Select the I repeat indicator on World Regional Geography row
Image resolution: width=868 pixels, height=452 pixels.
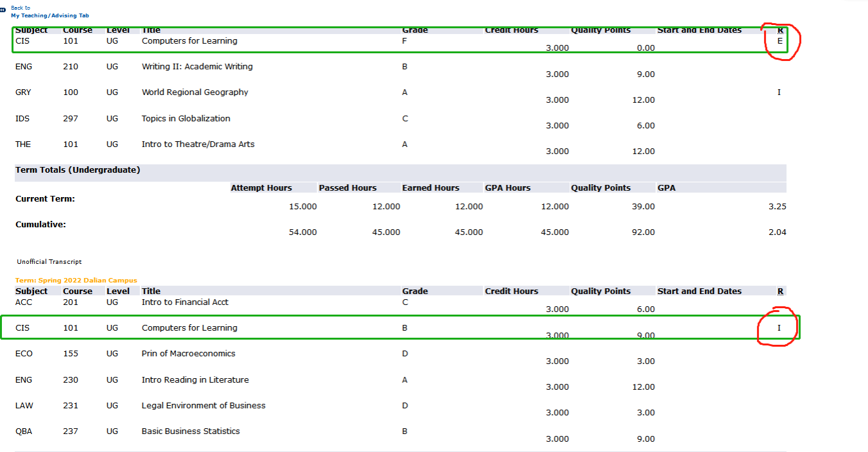(x=779, y=92)
